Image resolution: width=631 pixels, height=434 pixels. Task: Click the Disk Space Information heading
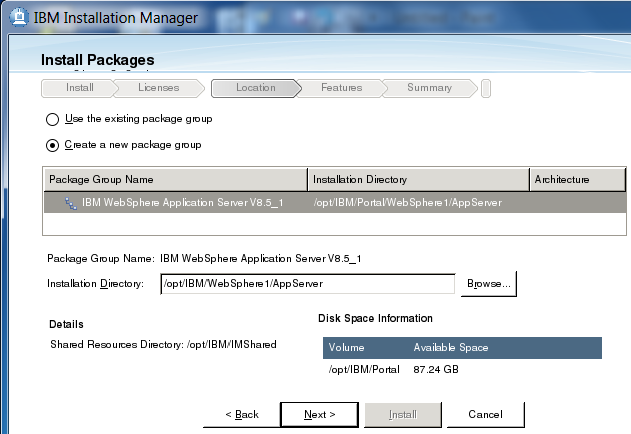[375, 318]
